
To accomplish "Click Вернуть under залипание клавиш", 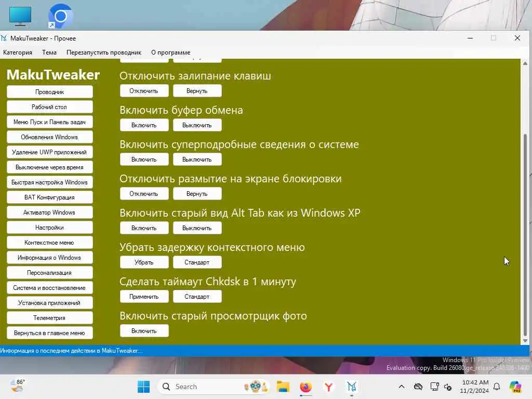I will [197, 91].
